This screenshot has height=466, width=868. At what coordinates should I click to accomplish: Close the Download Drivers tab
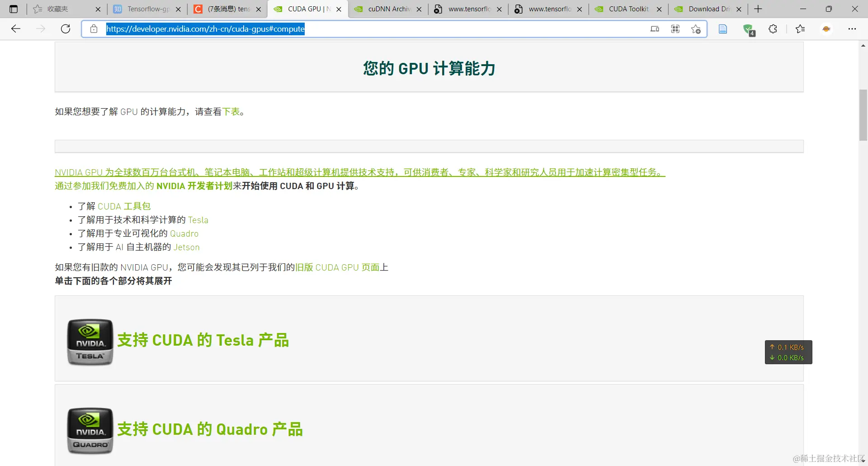[739, 9]
